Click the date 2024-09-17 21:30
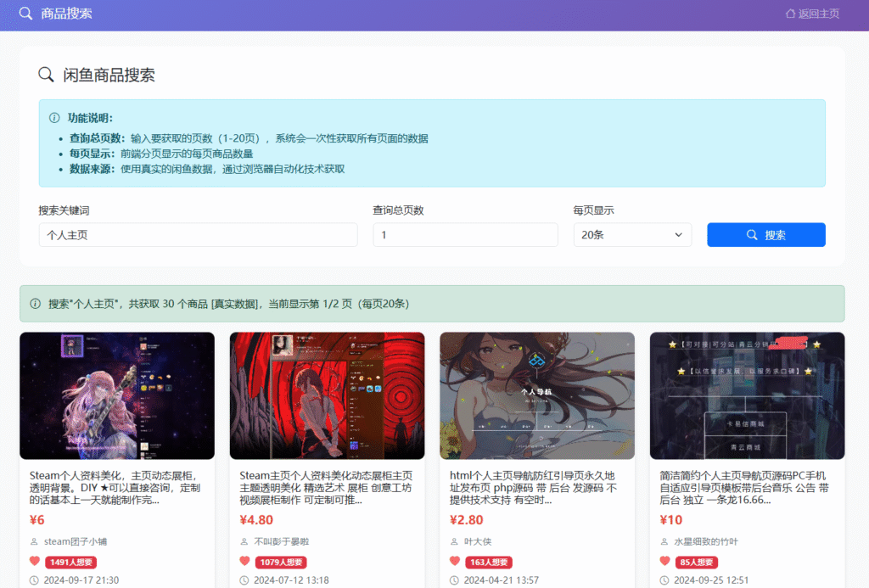Image resolution: width=869 pixels, height=588 pixels. pyautogui.click(x=81, y=580)
